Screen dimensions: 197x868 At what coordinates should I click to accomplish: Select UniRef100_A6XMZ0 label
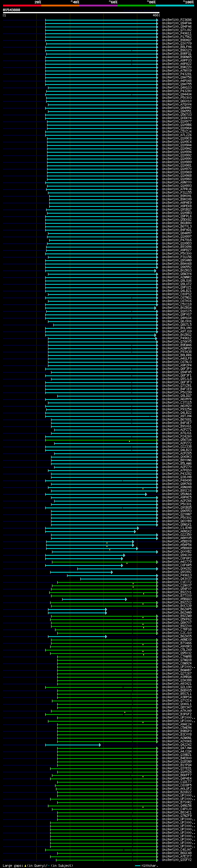[x=177, y=406]
